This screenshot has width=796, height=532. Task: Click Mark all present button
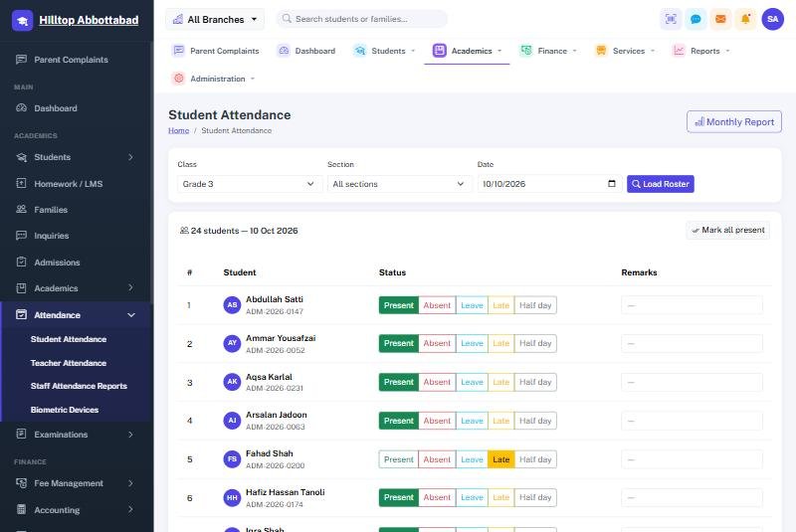click(727, 230)
